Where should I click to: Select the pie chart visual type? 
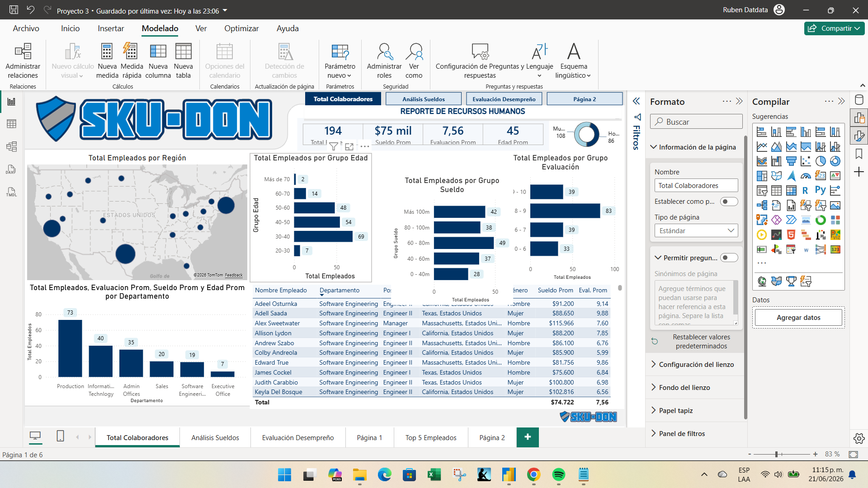click(x=821, y=161)
